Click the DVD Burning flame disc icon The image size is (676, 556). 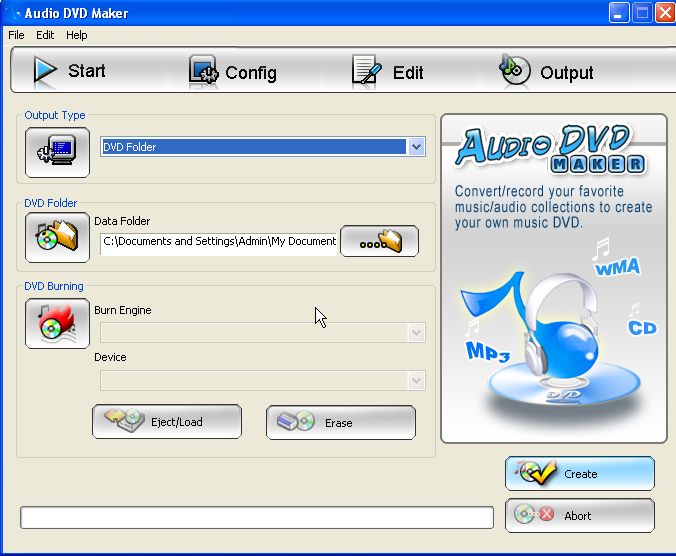click(57, 323)
